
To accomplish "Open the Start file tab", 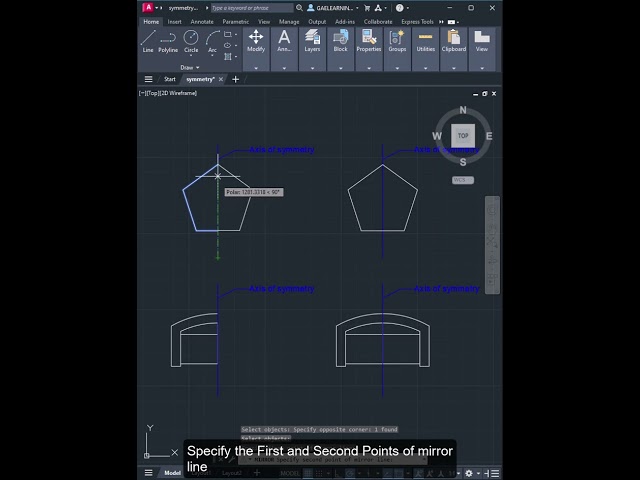I will click(170, 79).
